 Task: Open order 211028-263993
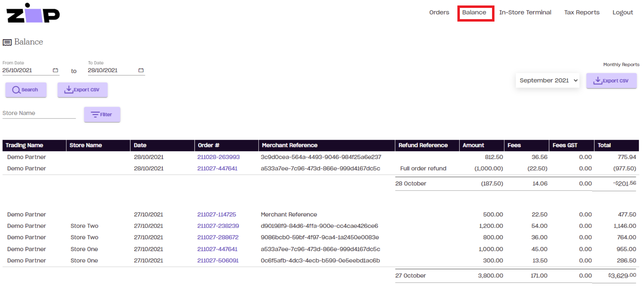(218, 157)
